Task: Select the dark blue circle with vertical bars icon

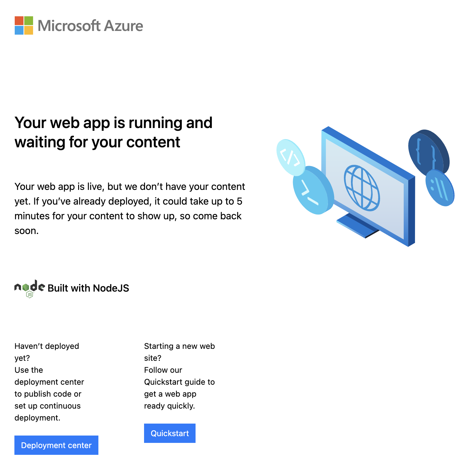Action: (440, 188)
